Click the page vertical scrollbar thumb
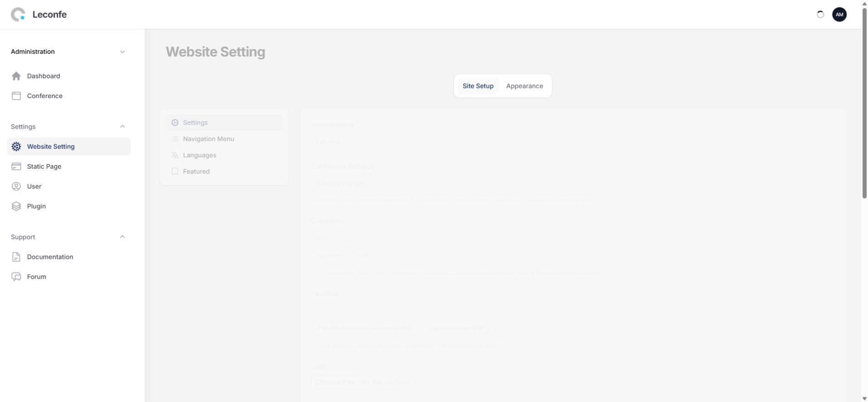 pyautogui.click(x=864, y=103)
